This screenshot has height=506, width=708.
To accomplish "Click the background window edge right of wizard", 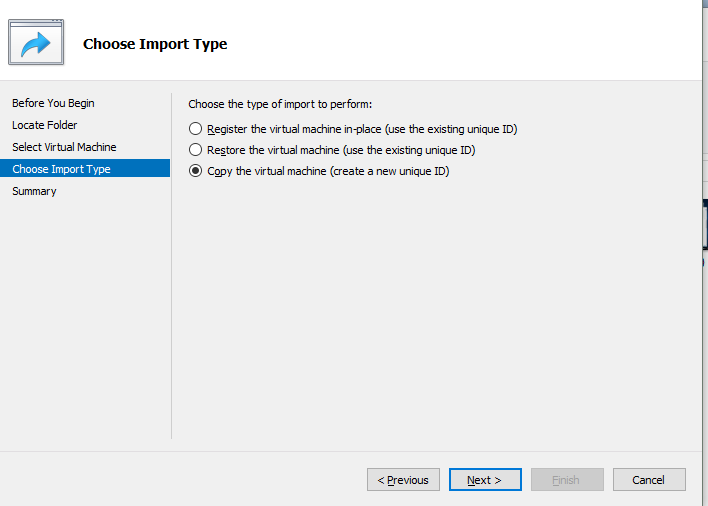I will [x=704, y=220].
